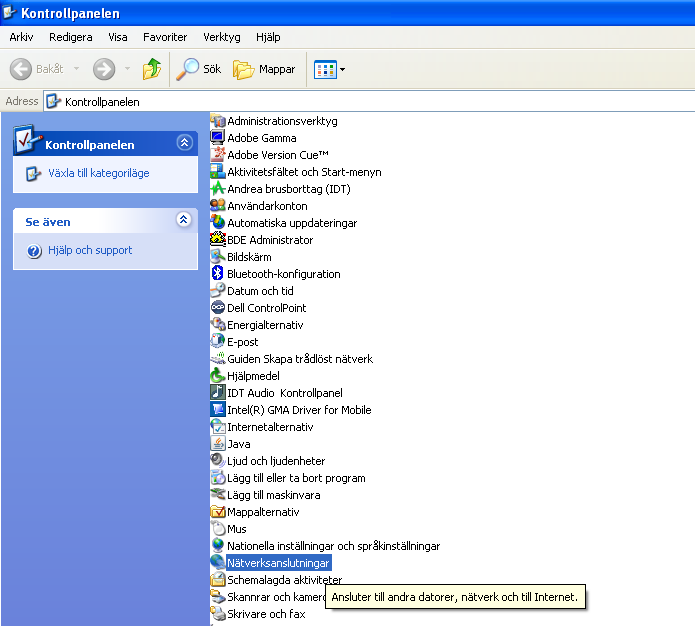Open the forward history dropdown arrow

pyautogui.click(x=127, y=69)
